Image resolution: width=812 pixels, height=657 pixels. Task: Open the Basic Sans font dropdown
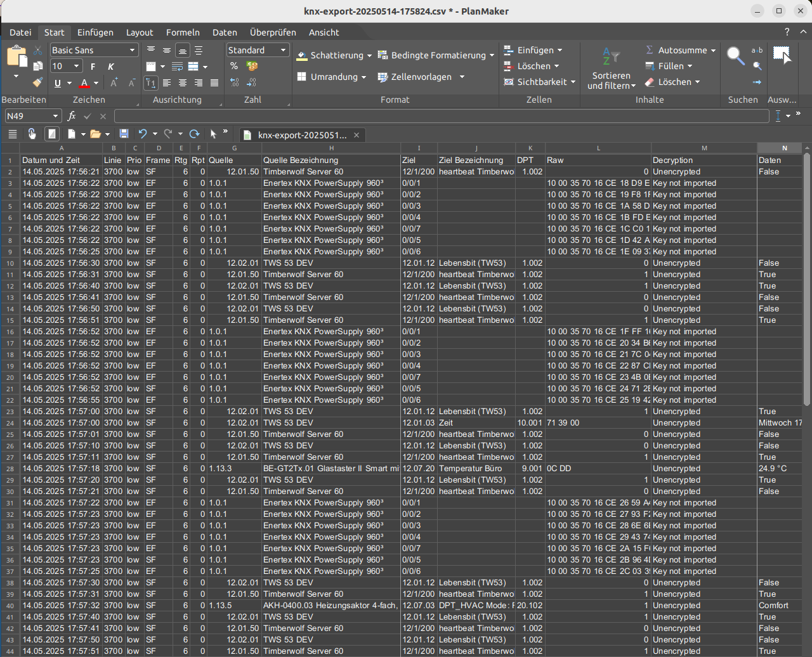pyautogui.click(x=132, y=50)
